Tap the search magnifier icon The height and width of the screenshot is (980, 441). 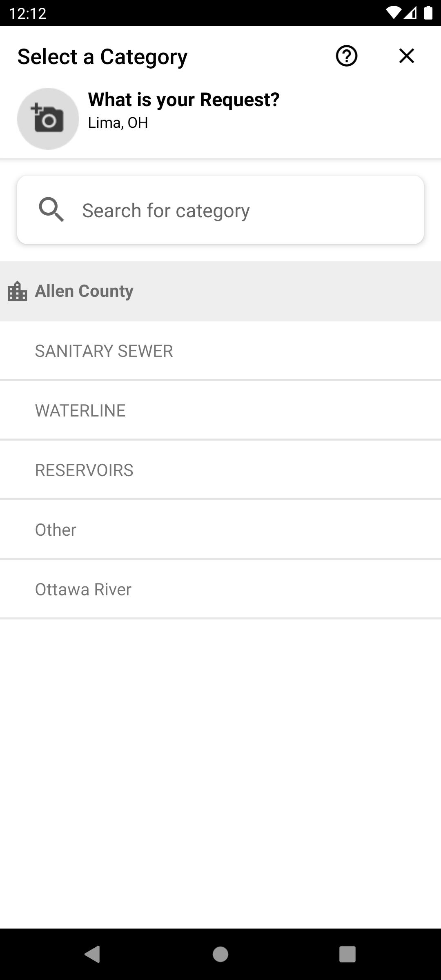(51, 210)
